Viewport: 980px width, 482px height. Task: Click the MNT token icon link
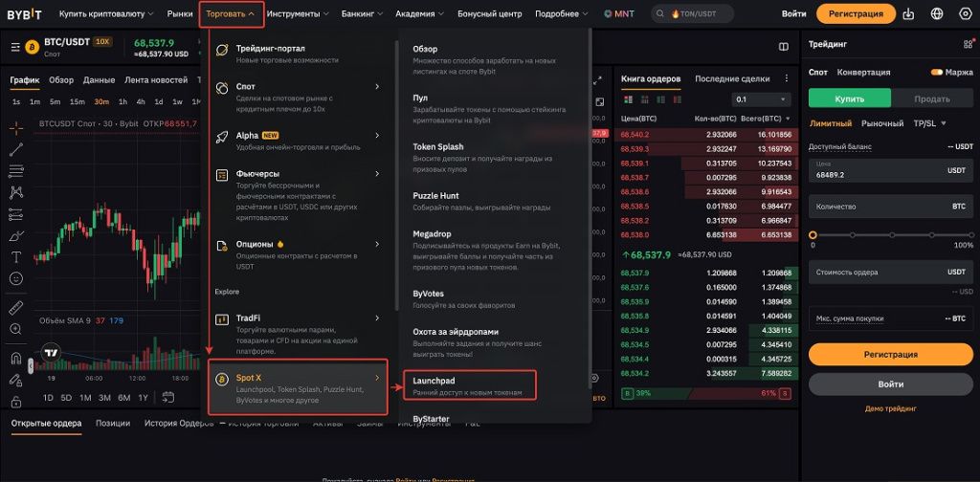(x=619, y=13)
